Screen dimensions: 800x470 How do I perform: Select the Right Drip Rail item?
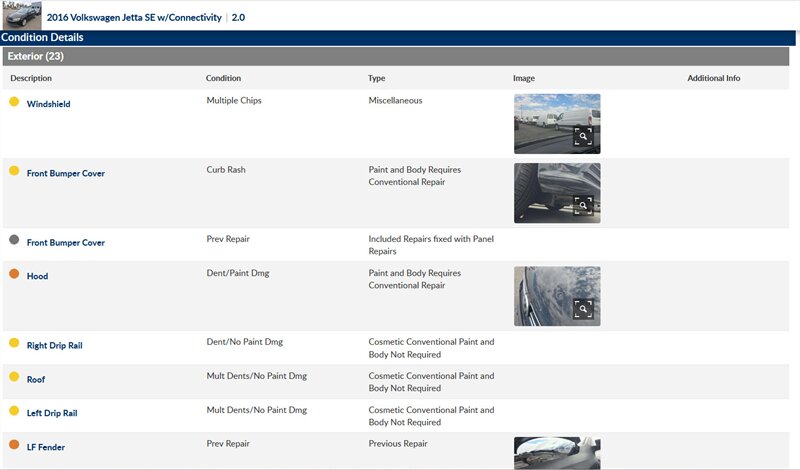point(54,345)
